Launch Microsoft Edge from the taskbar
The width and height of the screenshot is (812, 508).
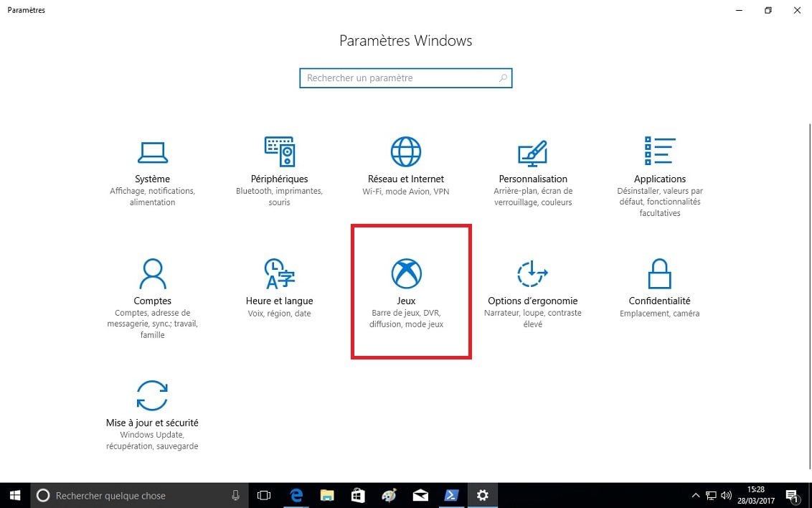[296, 495]
